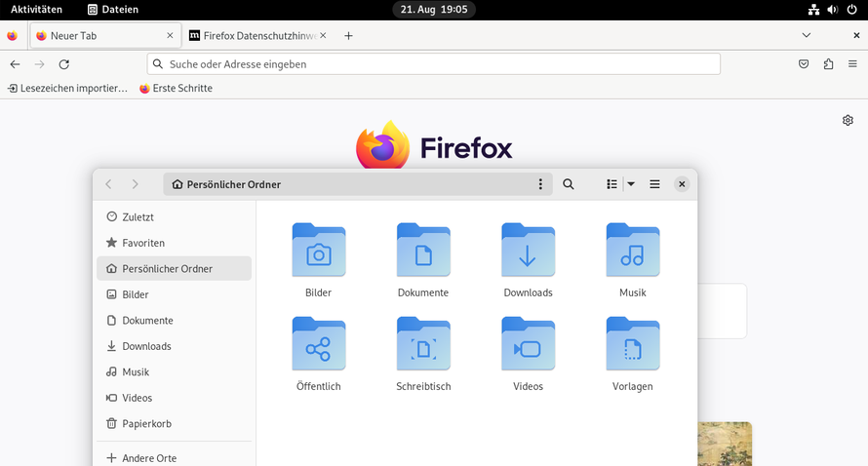Focus the Firefox address search field
This screenshot has height=466, width=868.
(x=433, y=64)
